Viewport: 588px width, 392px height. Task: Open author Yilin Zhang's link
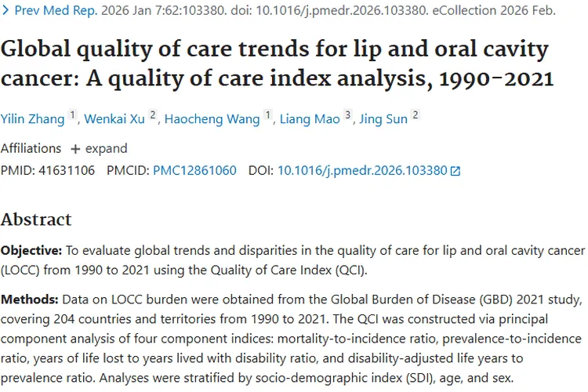[x=34, y=118]
